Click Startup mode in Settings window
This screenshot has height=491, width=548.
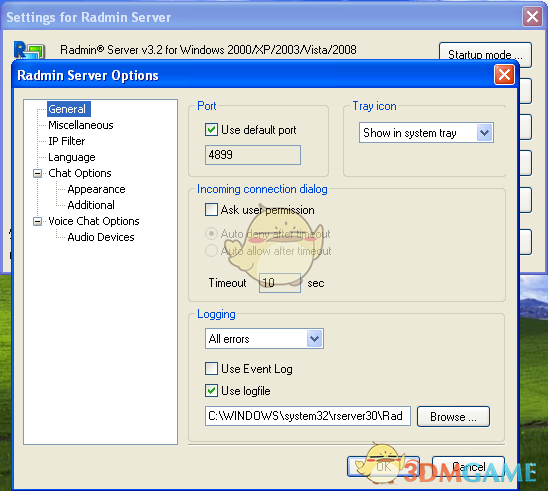click(485, 55)
